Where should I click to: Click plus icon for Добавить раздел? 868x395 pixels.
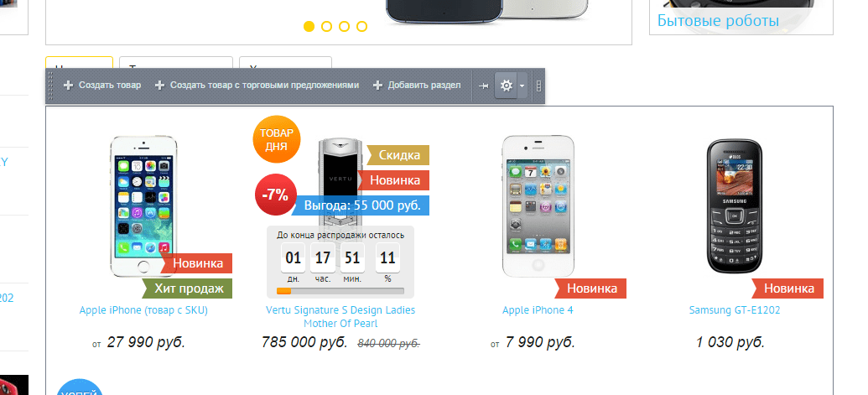[x=377, y=86]
